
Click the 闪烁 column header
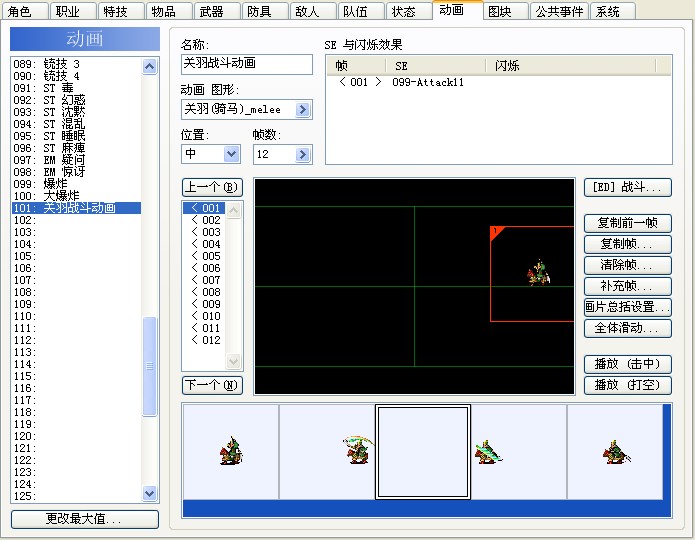[571, 66]
